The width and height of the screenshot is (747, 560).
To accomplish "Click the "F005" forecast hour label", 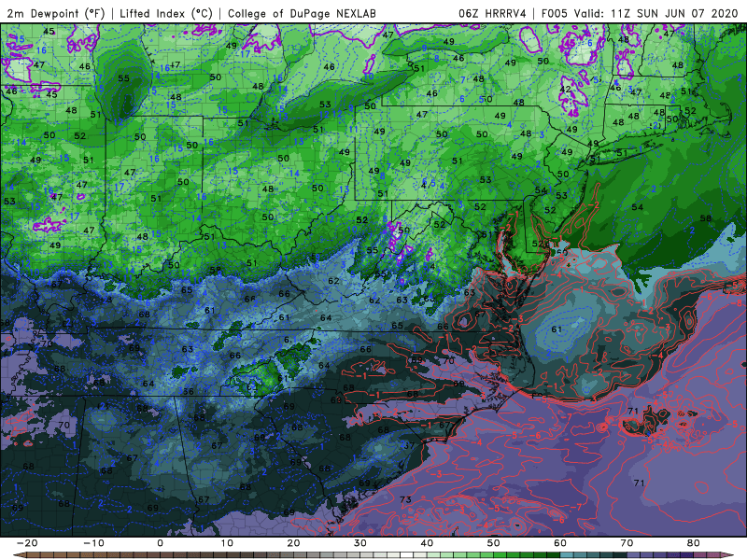I will (555, 13).
